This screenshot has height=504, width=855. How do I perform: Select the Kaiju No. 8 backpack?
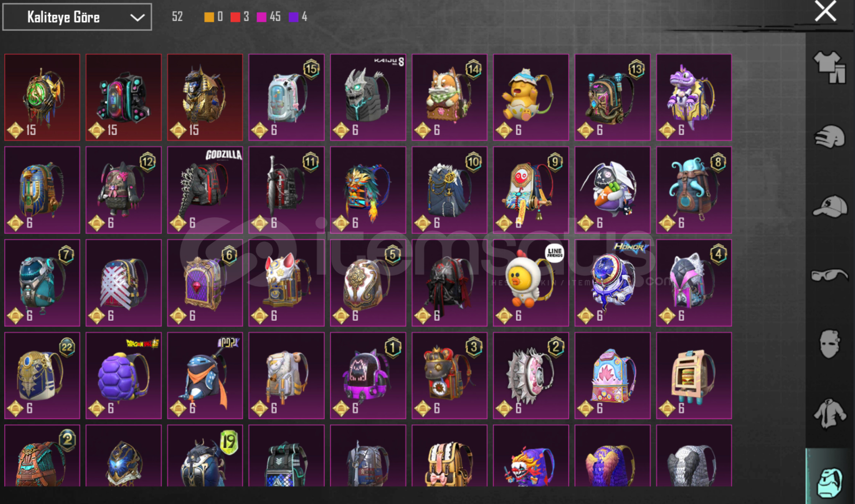pyautogui.click(x=368, y=97)
